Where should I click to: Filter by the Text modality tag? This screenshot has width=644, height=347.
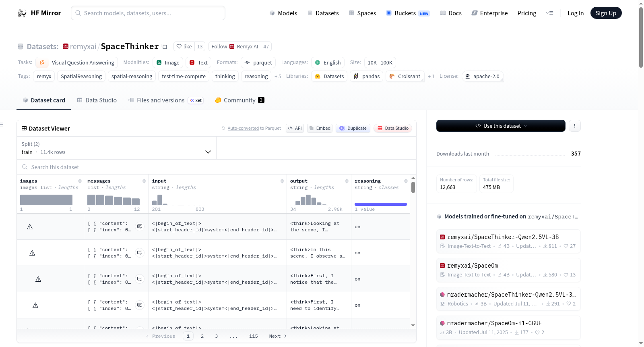point(198,62)
